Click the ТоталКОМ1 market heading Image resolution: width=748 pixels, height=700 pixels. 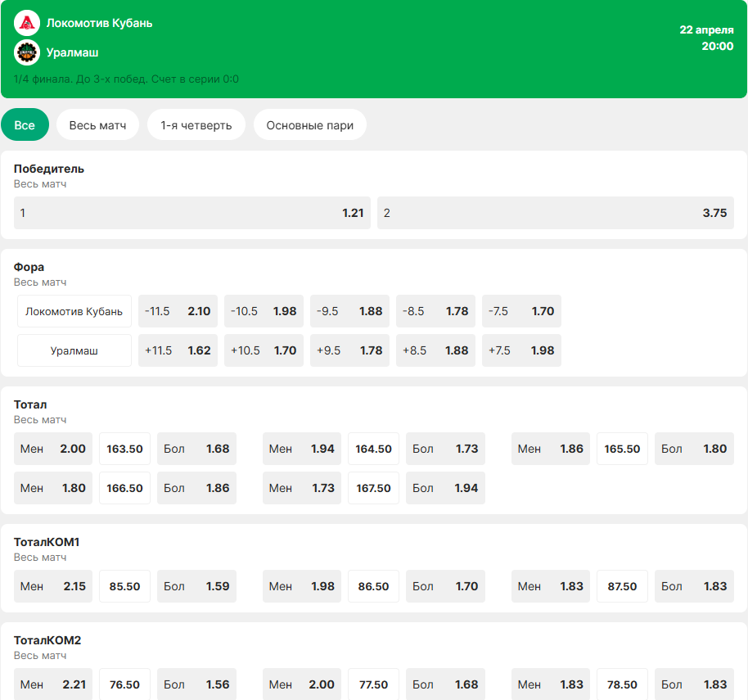coord(47,542)
